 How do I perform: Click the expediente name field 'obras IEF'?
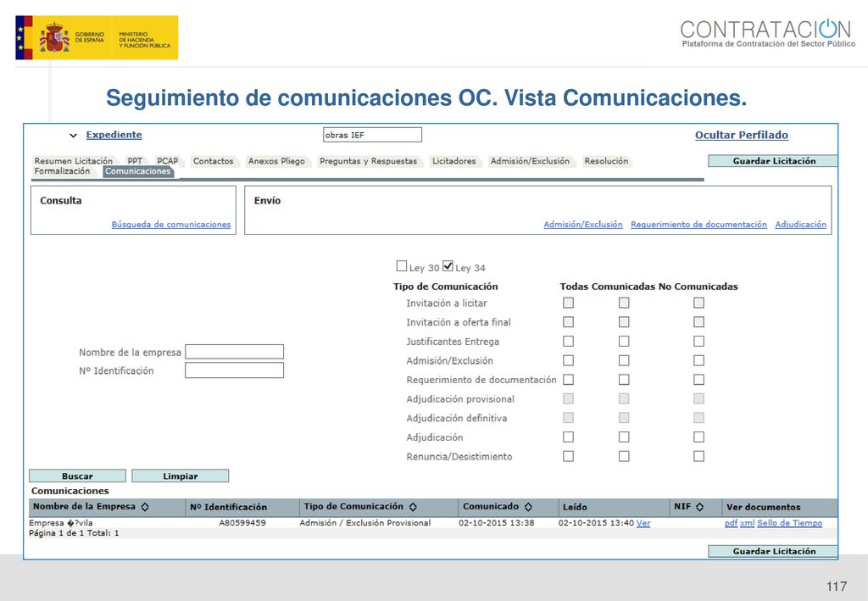(x=373, y=135)
